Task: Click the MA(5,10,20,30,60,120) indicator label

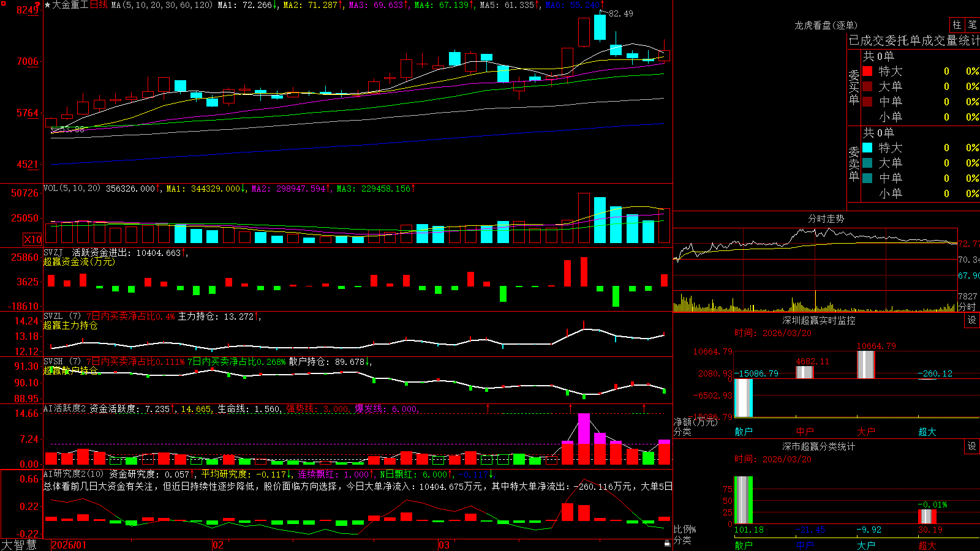Action: (x=162, y=5)
